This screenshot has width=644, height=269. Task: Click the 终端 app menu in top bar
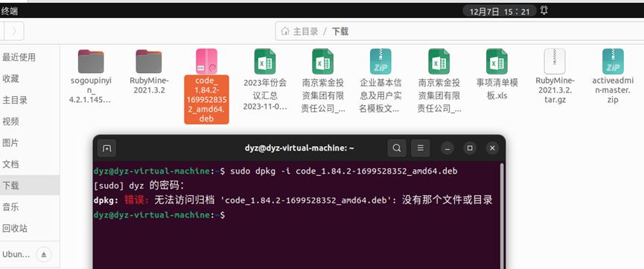point(9,11)
